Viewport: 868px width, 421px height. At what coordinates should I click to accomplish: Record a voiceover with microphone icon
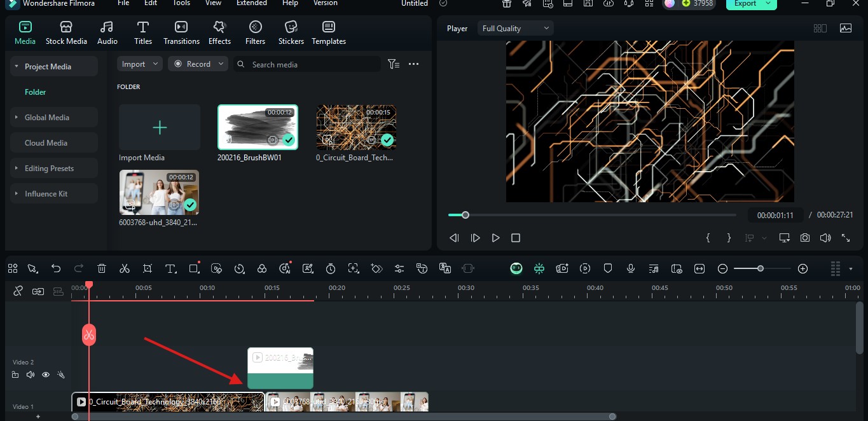click(x=631, y=269)
